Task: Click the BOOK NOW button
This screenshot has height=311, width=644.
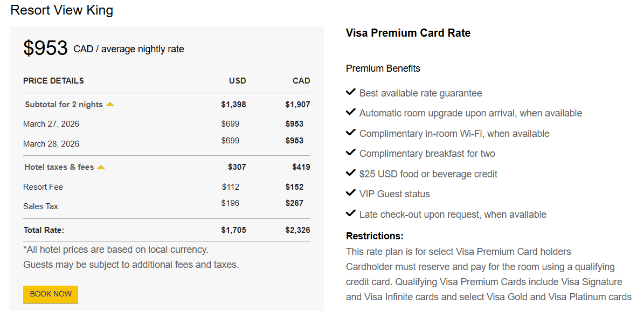Action: 50,294
